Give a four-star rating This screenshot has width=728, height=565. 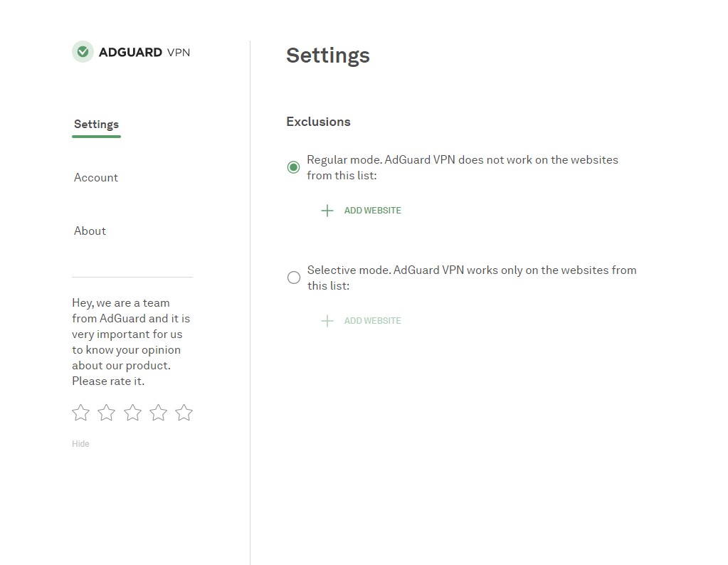(158, 413)
